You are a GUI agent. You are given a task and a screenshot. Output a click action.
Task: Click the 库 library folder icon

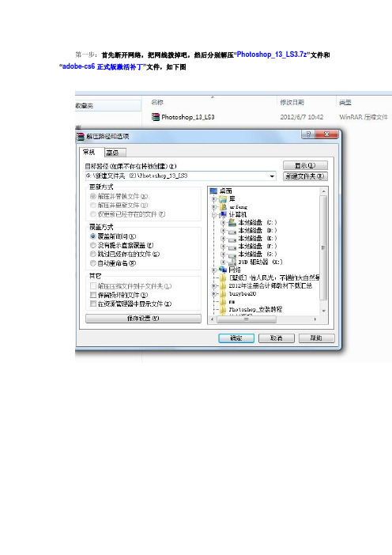coord(223,198)
